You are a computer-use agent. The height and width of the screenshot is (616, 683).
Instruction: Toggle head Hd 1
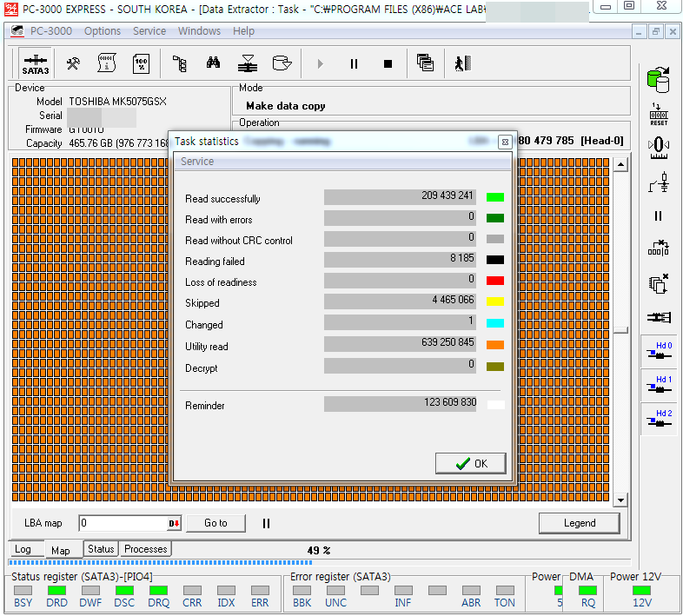pos(660,385)
